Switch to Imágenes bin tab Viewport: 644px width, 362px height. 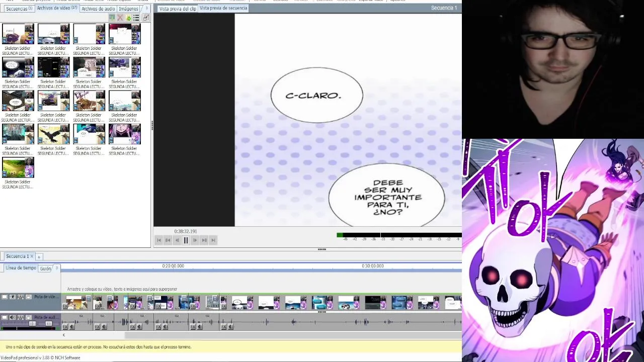click(x=128, y=9)
